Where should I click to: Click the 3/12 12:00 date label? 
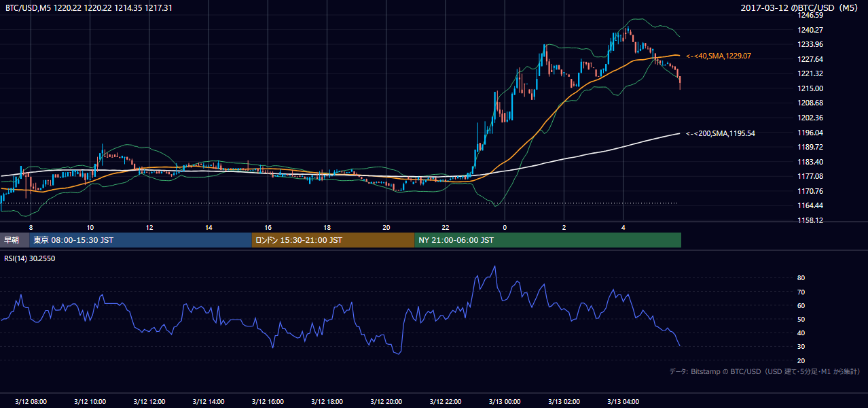pos(149,402)
